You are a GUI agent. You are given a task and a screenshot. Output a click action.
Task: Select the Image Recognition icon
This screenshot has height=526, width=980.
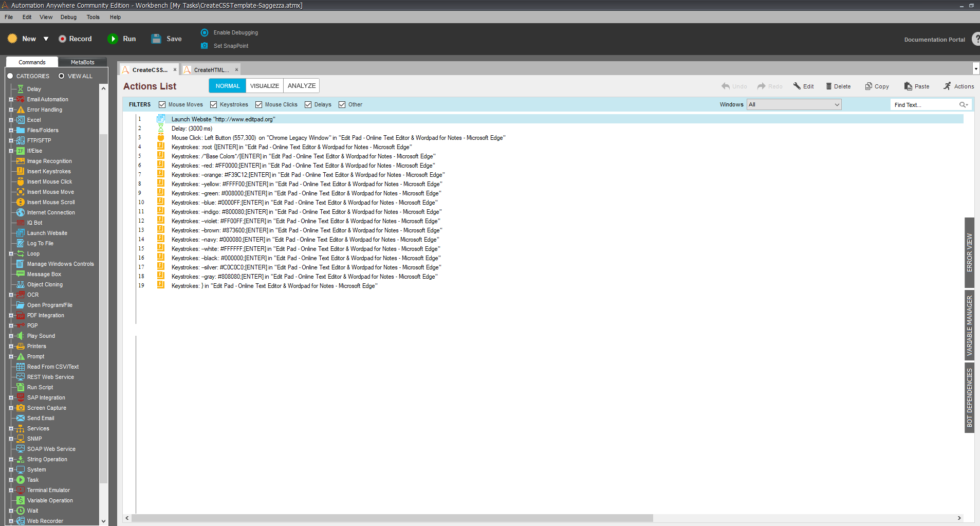(x=21, y=161)
